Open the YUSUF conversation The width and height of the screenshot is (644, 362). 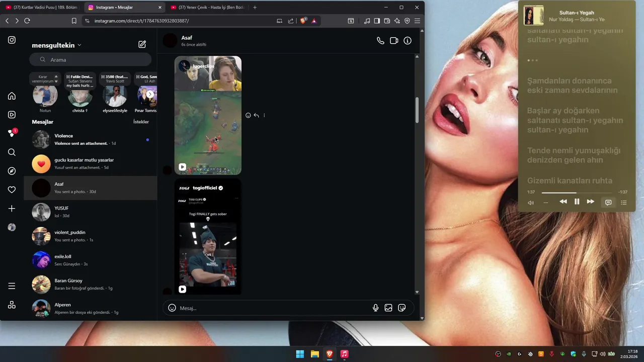click(91, 212)
